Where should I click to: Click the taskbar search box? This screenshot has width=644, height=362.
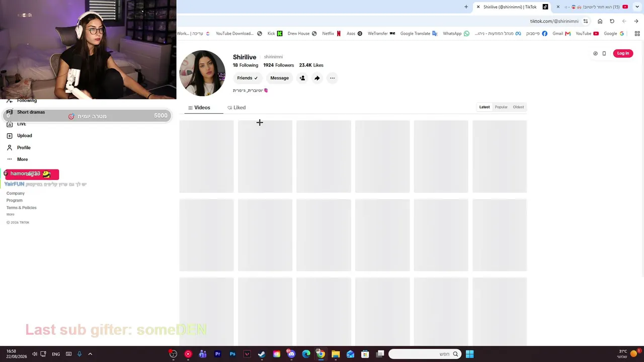pyautogui.click(x=425, y=354)
